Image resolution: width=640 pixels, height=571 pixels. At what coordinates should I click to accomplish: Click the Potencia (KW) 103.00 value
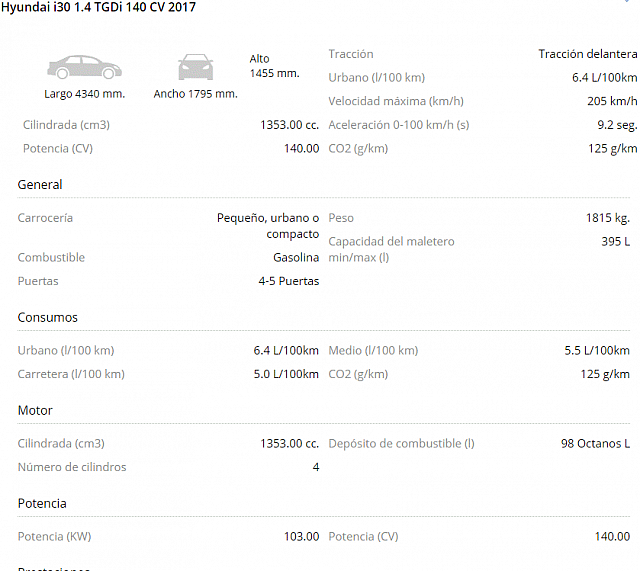click(302, 537)
